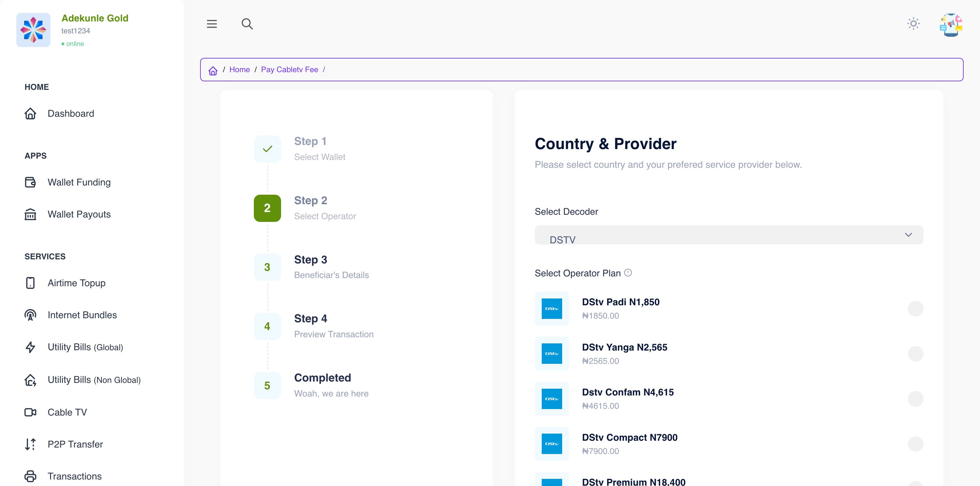Screen dimensions: 980x486
Task: Toggle light theme sun icon
Action: 913,24
